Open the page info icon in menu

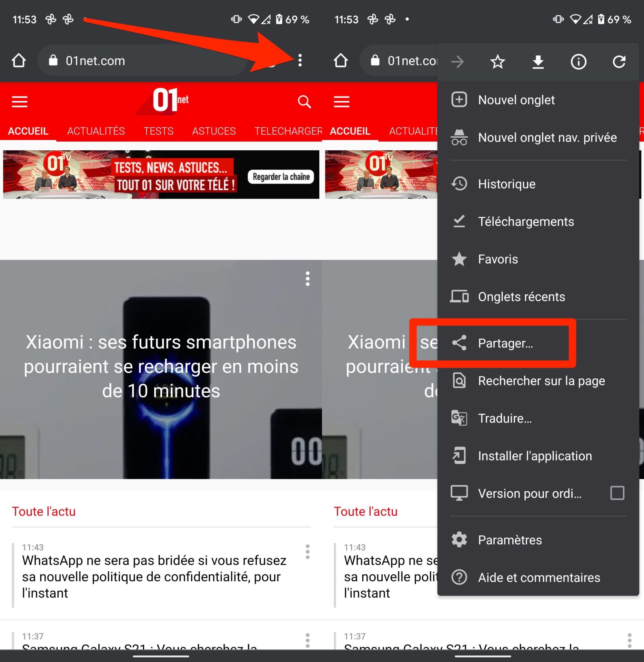pyautogui.click(x=578, y=62)
